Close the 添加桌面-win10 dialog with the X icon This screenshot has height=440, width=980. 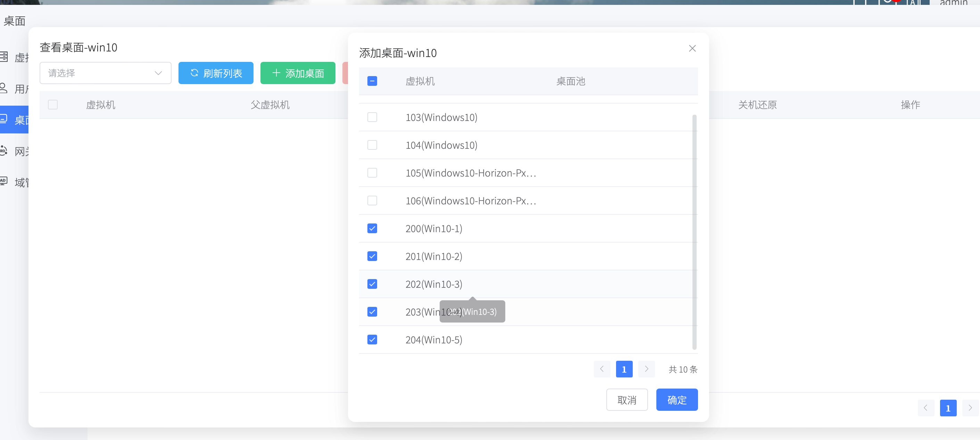tap(692, 48)
